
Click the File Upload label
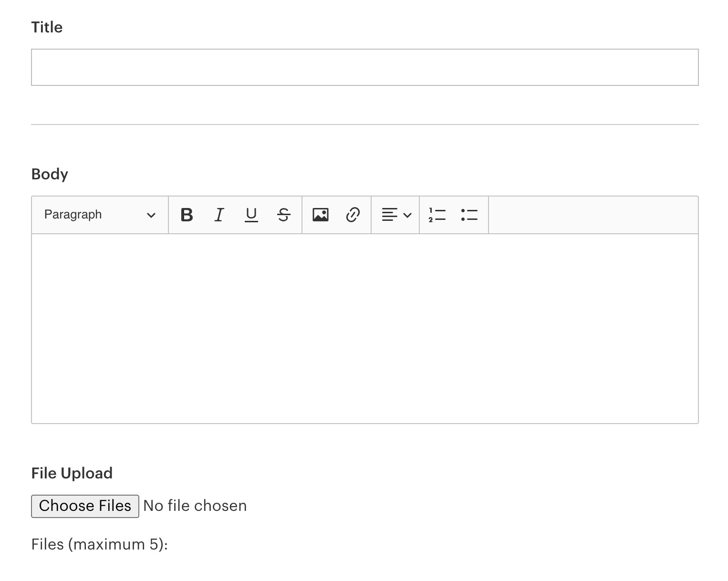tap(72, 474)
